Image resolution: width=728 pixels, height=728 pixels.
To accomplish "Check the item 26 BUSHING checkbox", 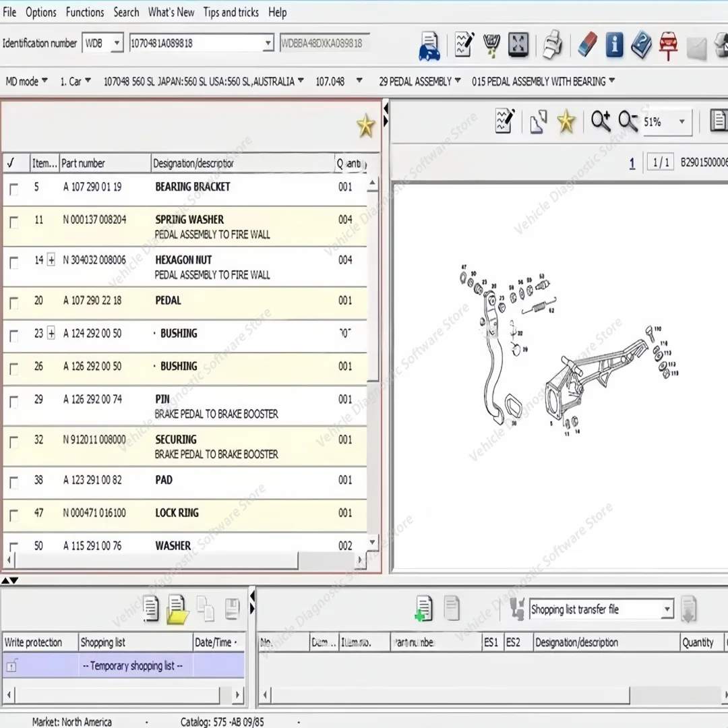I will click(x=14, y=369).
